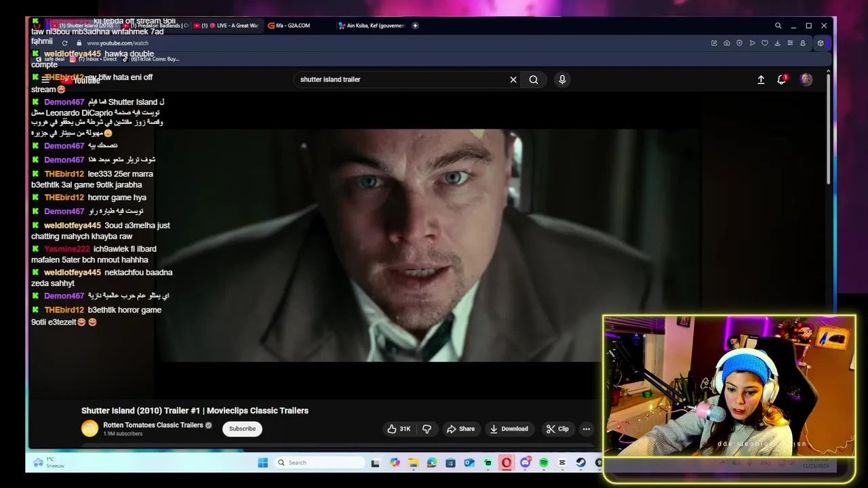Open the 'TikTok Coins: Buy...' bookmark
This screenshot has height=488, width=868.
tap(151, 59)
